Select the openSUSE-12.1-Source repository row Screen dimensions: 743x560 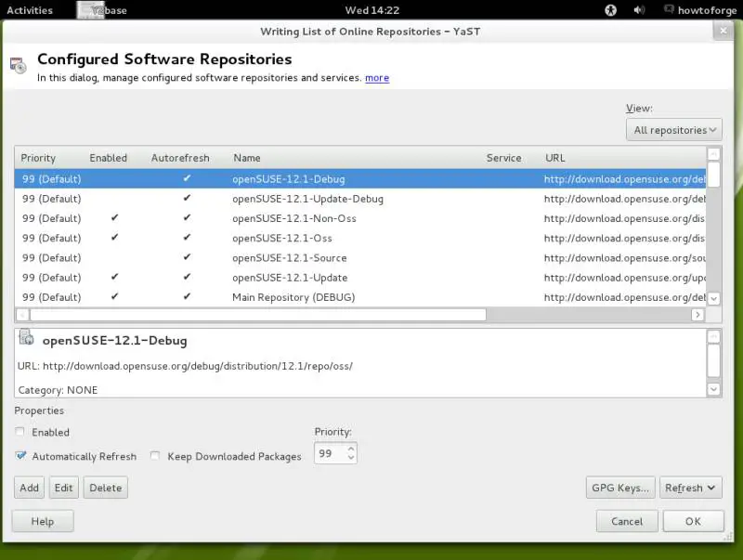pyautogui.click(x=360, y=258)
